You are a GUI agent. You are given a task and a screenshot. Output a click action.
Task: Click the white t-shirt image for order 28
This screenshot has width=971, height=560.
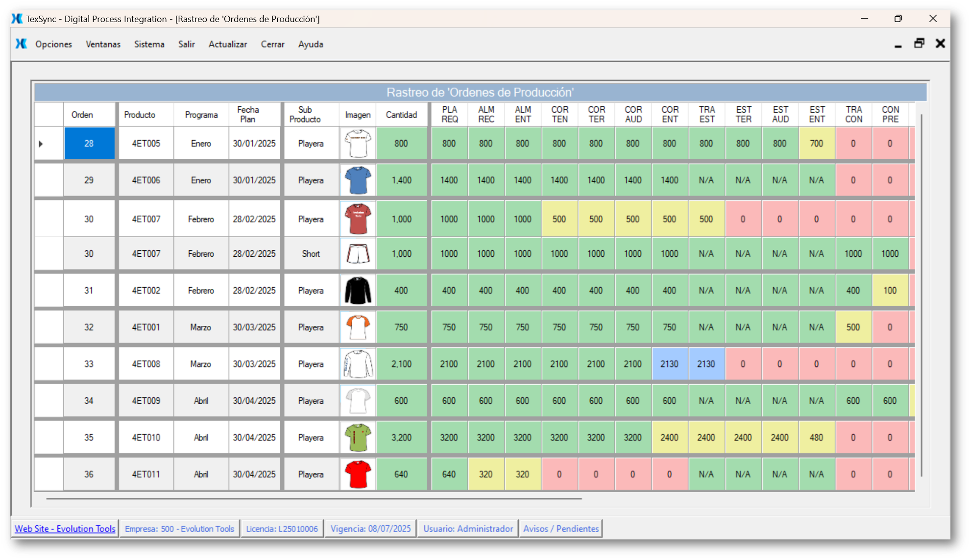358,144
